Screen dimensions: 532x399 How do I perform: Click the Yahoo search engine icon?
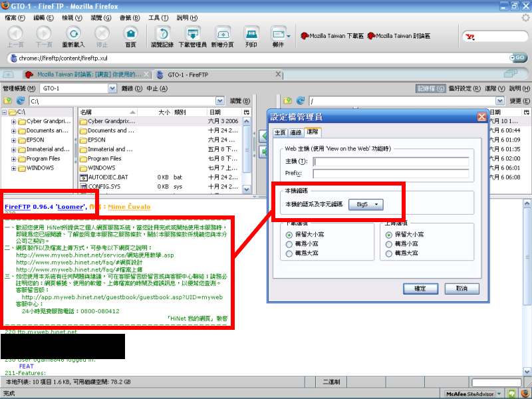coord(470,37)
